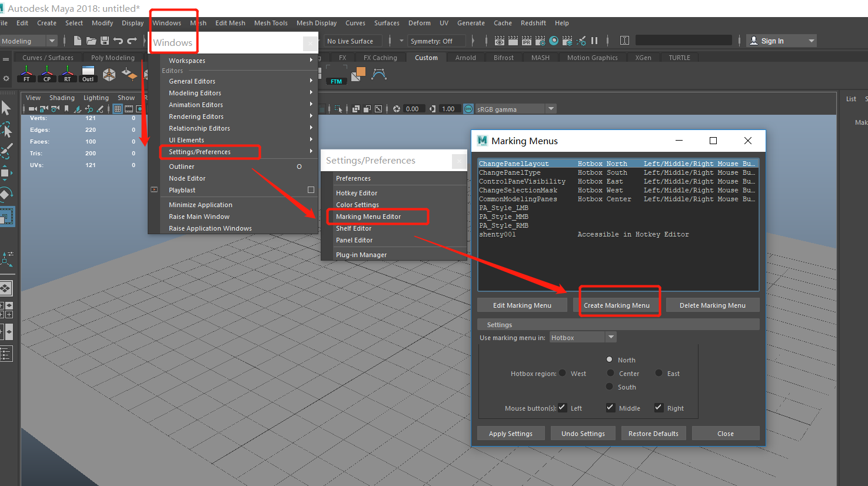868x486 pixels.
Task: Expand the General Editors submenu
Action: tap(239, 81)
